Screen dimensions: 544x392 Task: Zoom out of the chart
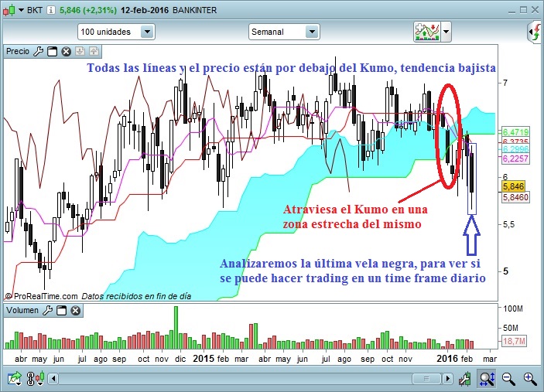click(x=508, y=379)
